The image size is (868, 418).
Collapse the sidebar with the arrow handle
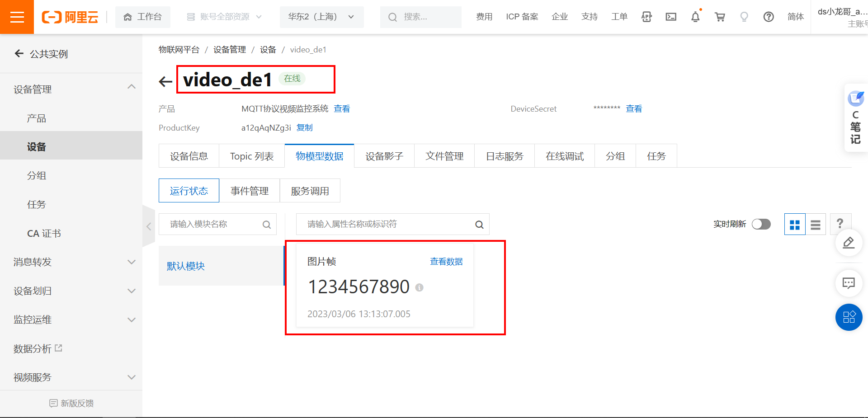[149, 226]
